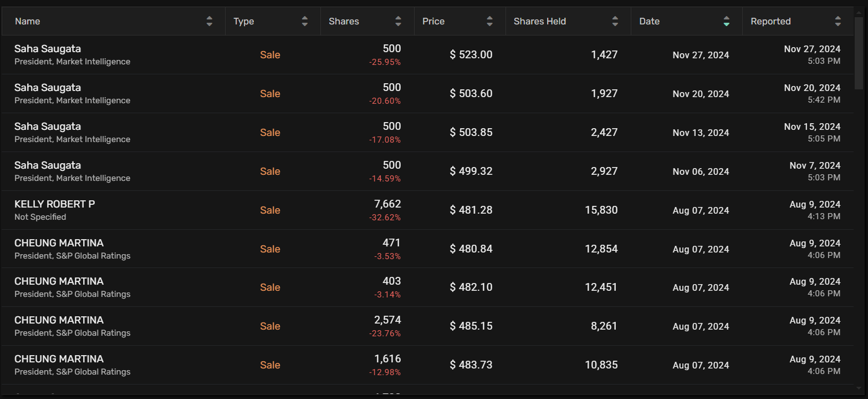The height and width of the screenshot is (399, 868).
Task: Select Saha Saugata name in Nov 27 row
Action: 48,49
